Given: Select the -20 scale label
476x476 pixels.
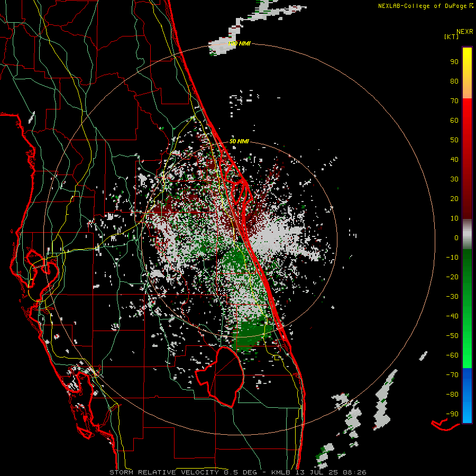Looking at the screenshot, I should click(452, 277).
